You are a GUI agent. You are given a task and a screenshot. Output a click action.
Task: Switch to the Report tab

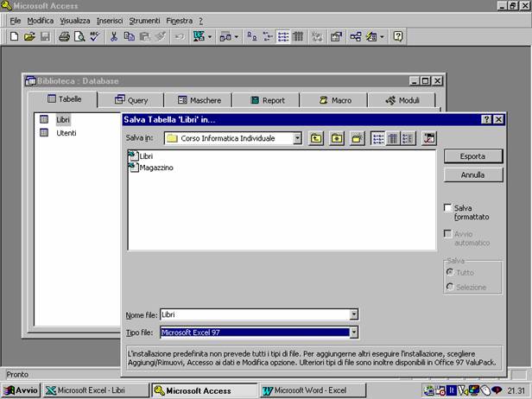coord(266,100)
